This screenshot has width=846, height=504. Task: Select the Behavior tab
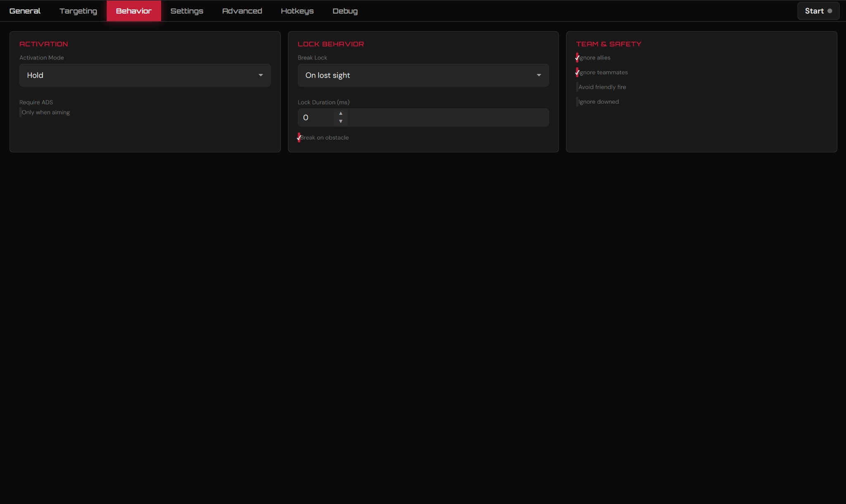pyautogui.click(x=133, y=11)
